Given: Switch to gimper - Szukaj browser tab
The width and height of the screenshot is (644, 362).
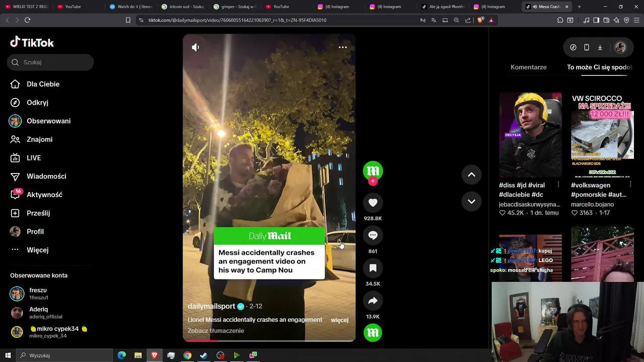Looking at the screenshot, I should (x=235, y=7).
